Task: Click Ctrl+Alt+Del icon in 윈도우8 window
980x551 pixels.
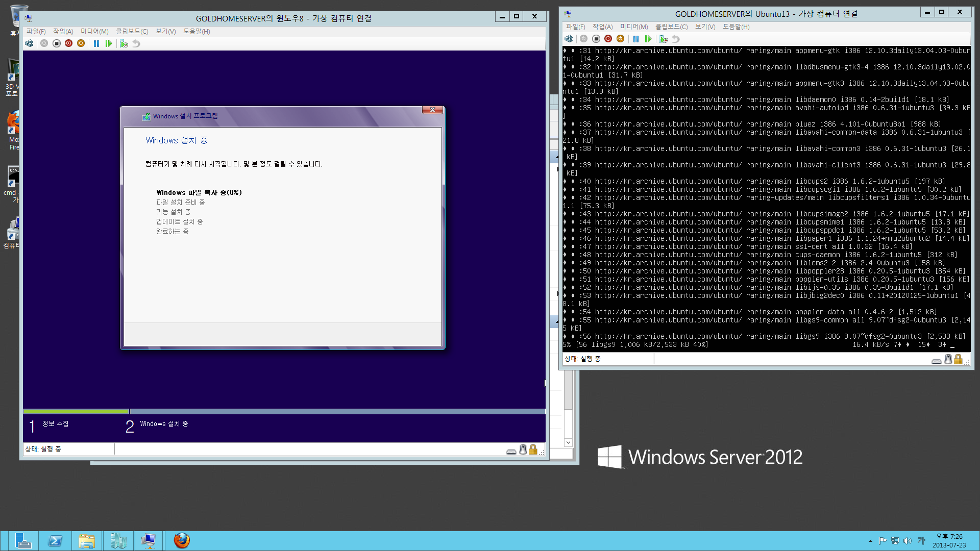Action: [x=29, y=44]
